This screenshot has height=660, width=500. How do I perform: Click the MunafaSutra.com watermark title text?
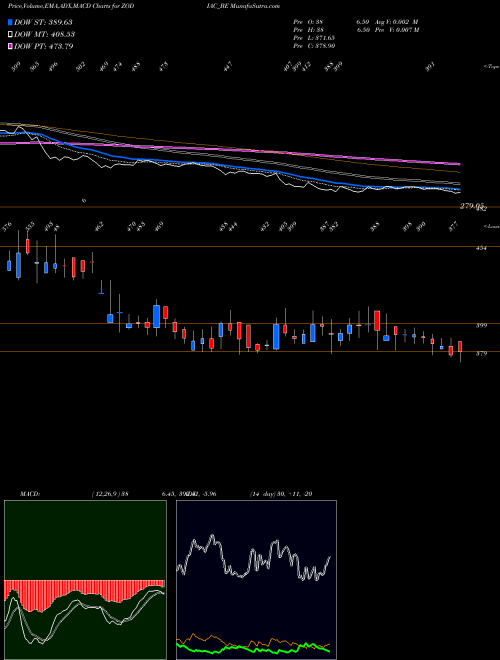(254, 6)
